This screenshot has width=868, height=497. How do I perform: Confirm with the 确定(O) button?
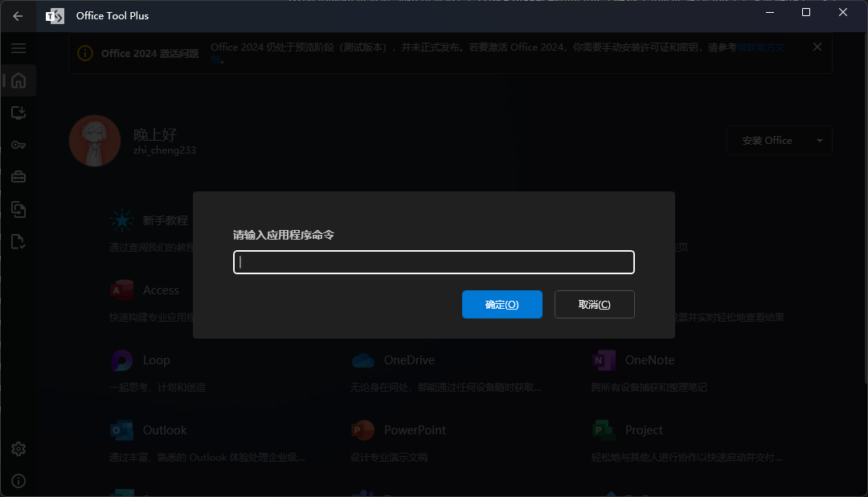(x=502, y=304)
